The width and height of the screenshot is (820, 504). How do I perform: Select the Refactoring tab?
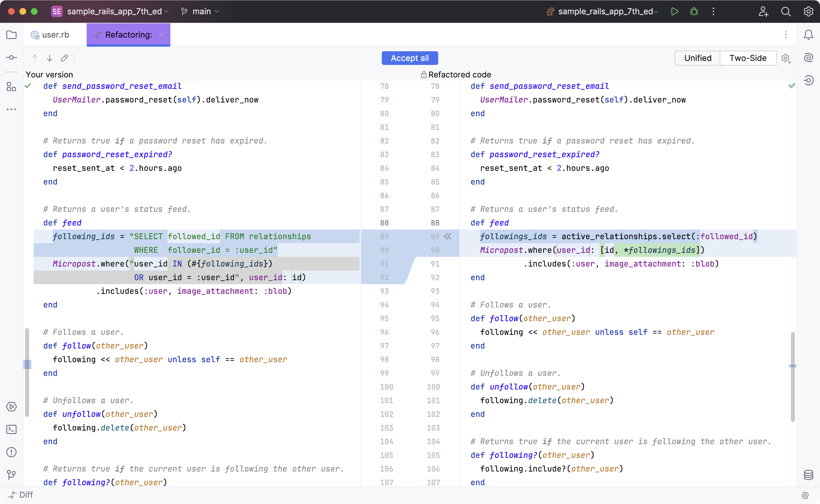point(128,34)
